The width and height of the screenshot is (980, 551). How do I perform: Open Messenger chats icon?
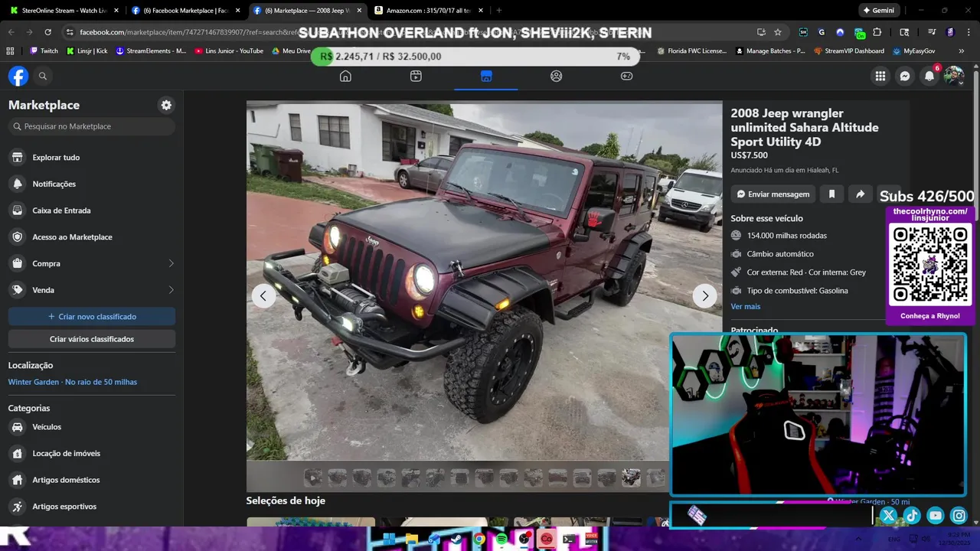click(x=905, y=76)
